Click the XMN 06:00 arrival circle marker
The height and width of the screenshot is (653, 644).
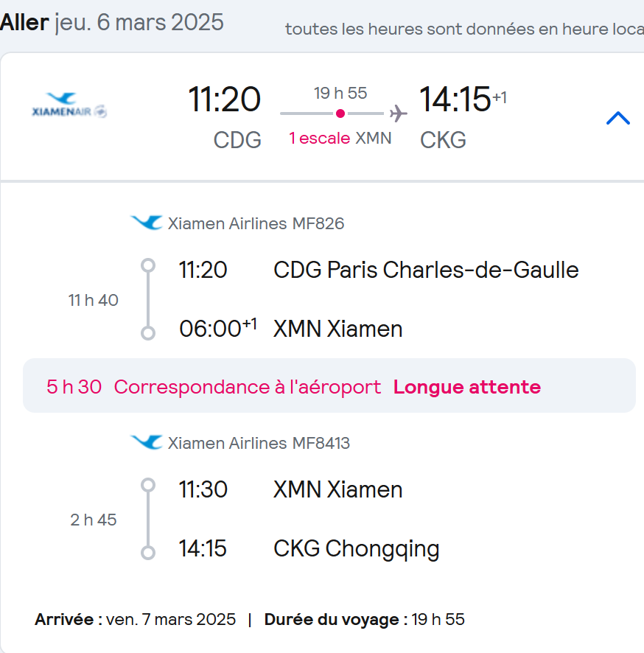148,333
